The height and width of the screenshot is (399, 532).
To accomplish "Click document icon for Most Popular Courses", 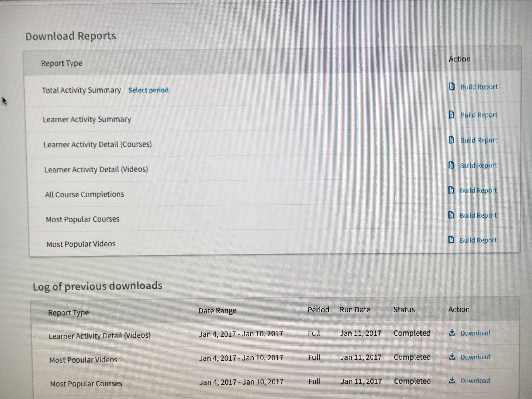I will (x=451, y=215).
